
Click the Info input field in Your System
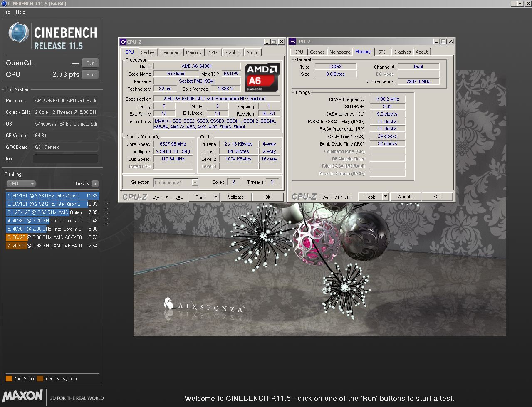(66, 159)
